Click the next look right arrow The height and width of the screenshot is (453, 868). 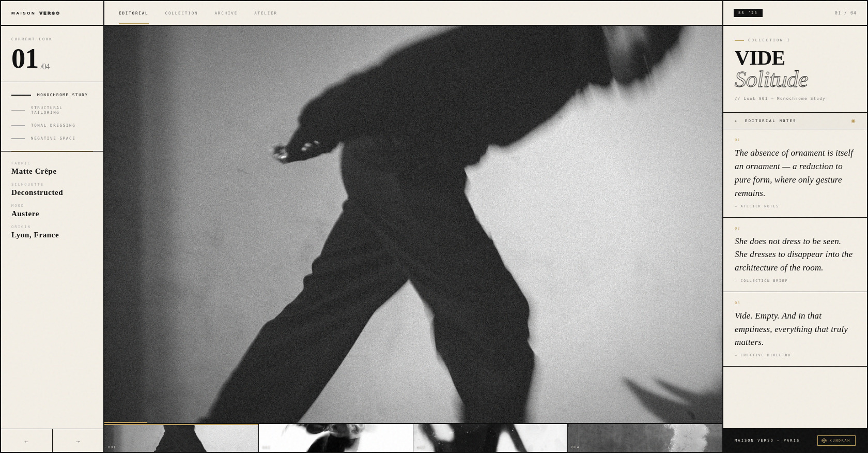point(78,441)
